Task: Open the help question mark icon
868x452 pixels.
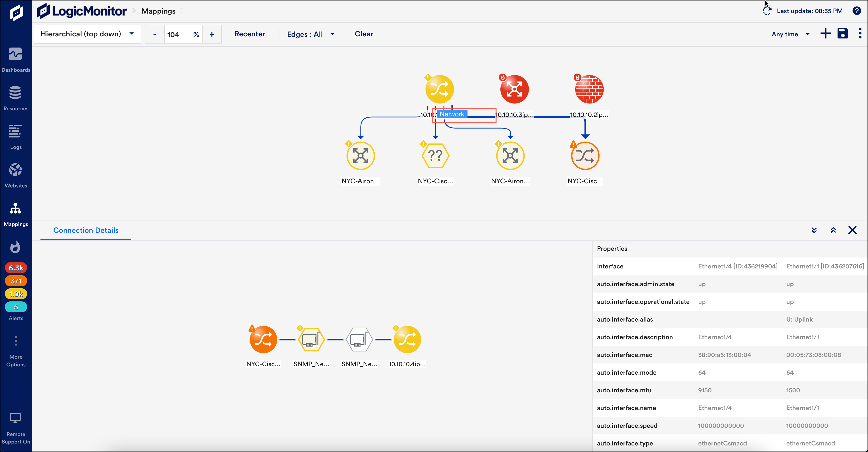Action: 857,11
